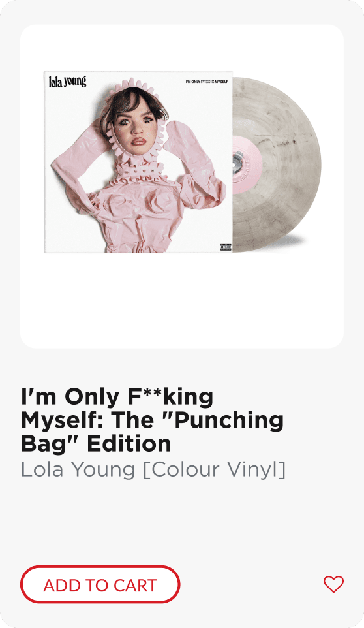
Task: Select the Lola Young artist name subtitle
Action: point(78,469)
